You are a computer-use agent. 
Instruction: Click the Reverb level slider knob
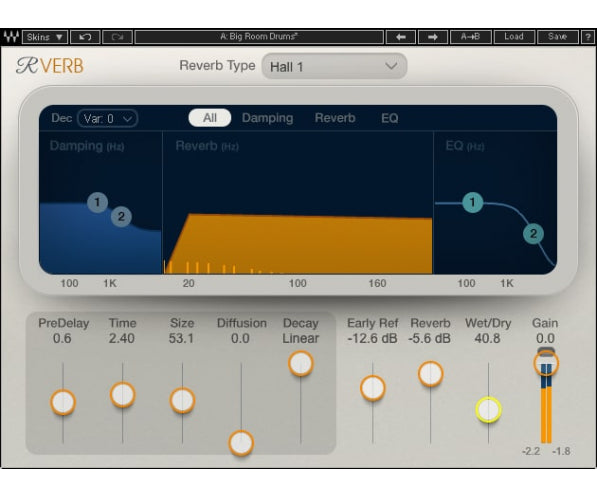(x=431, y=374)
